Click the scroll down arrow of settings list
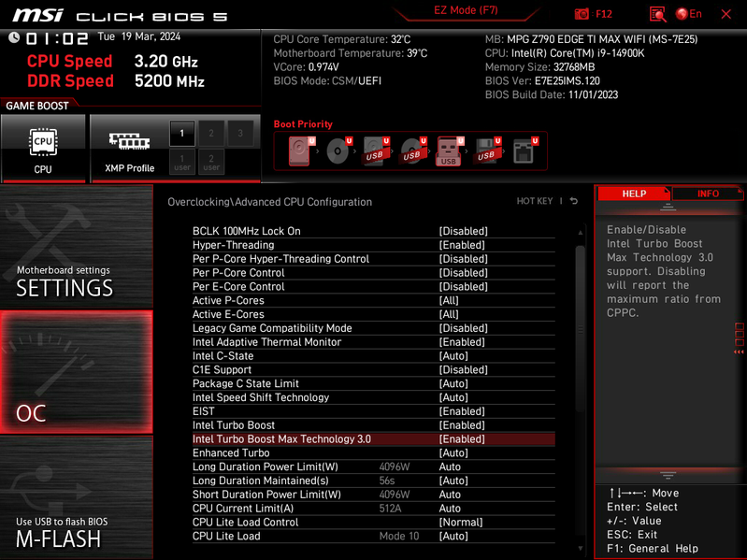Viewport: 747px width, 560px height. (581, 548)
